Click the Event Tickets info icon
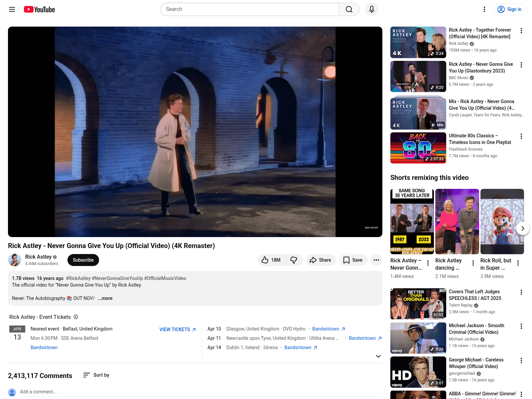Image resolution: width=532 pixels, height=399 pixels. tap(76, 317)
